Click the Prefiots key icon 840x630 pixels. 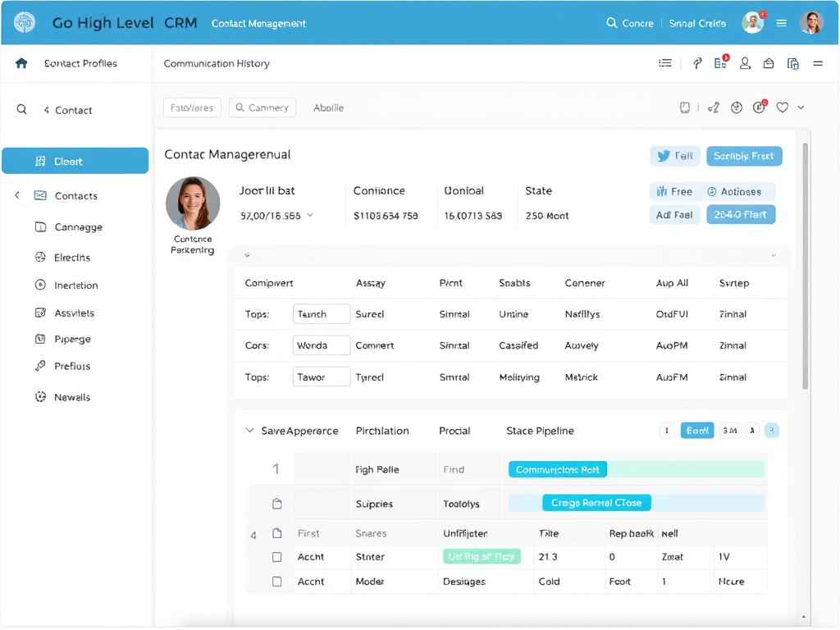click(40, 366)
